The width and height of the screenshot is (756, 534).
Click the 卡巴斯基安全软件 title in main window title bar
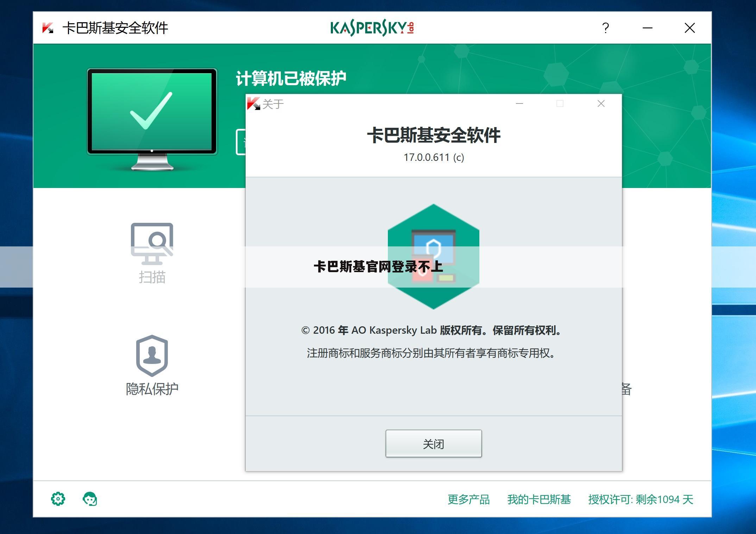click(x=115, y=28)
